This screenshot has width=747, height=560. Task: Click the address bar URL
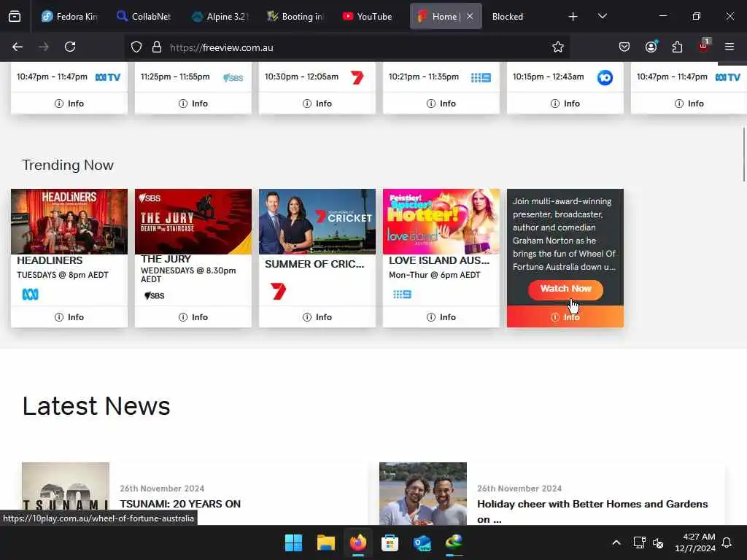(222, 47)
